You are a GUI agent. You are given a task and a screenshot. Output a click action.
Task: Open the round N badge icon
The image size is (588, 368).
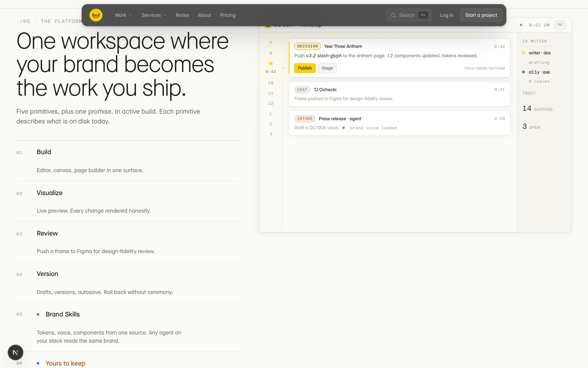pyautogui.click(x=16, y=352)
